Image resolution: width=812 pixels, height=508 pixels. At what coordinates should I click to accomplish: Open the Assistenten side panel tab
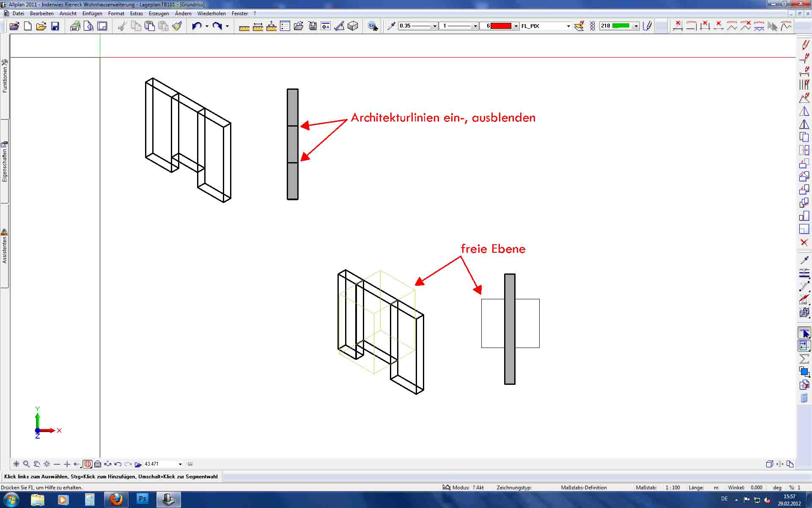[5, 246]
